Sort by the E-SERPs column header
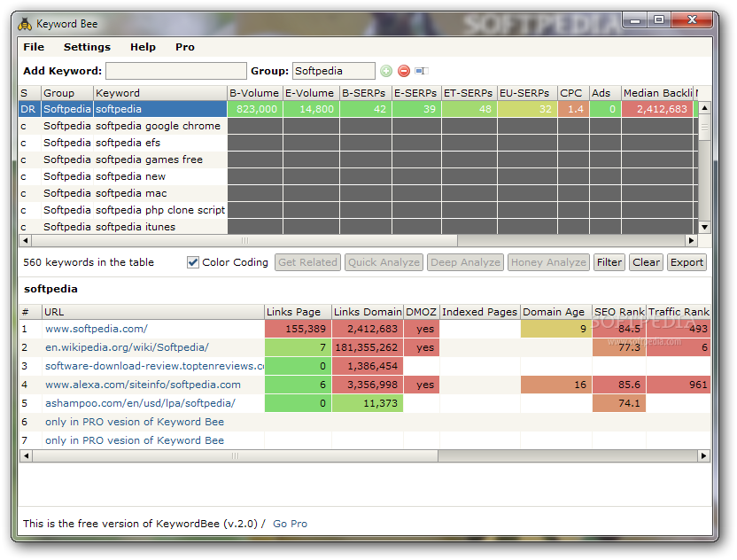Image resolution: width=737 pixels, height=560 pixels. pos(416,93)
